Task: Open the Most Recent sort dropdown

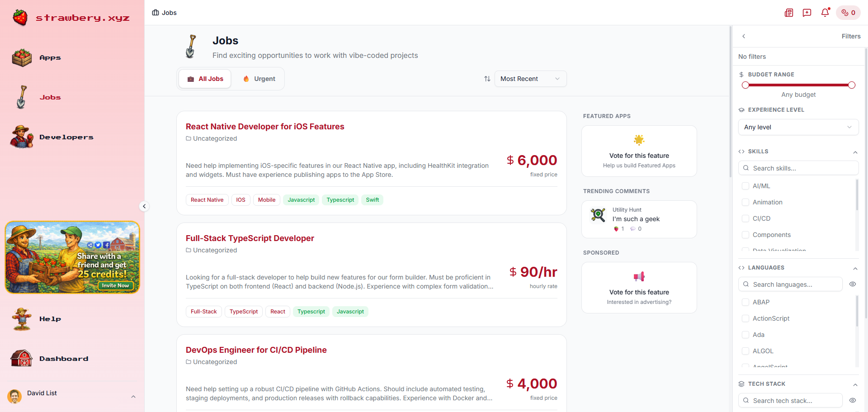Action: tap(530, 79)
